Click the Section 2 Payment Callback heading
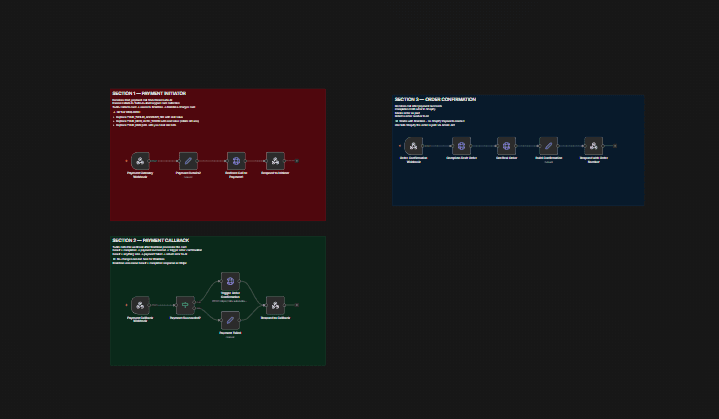The image size is (719, 419). point(150,240)
